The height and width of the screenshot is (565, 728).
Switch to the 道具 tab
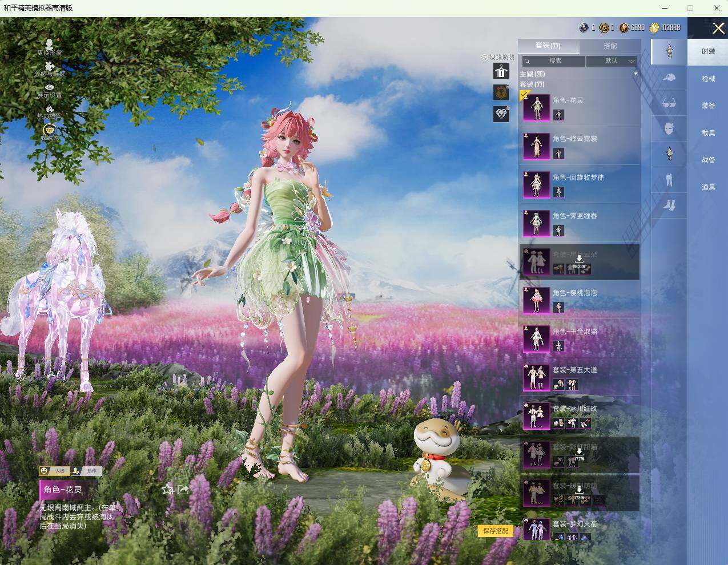708,187
